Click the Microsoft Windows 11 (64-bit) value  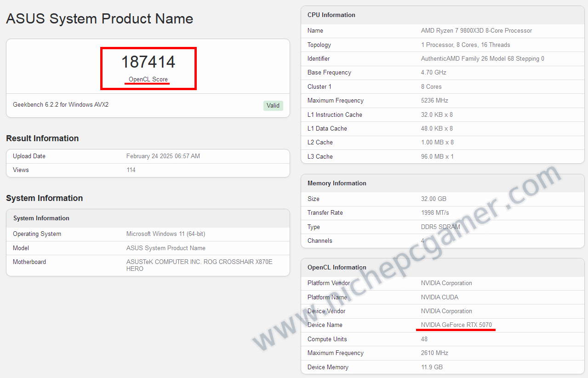(166, 234)
